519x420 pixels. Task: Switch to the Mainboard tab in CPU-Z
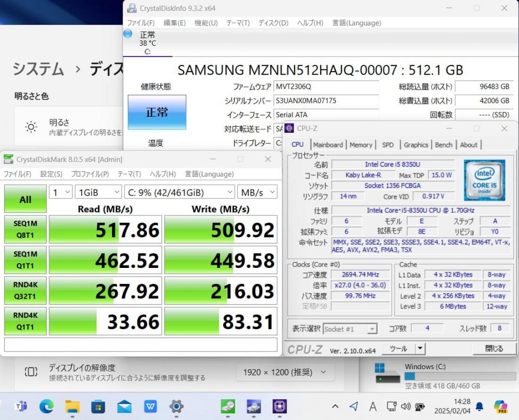point(328,145)
